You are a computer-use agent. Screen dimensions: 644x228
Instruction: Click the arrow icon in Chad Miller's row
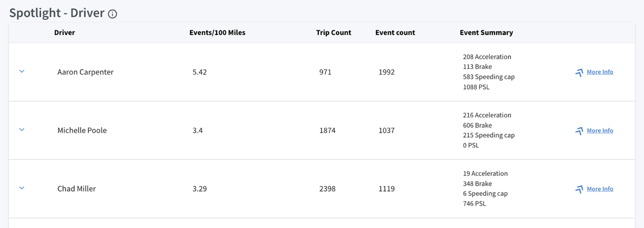pyautogui.click(x=579, y=189)
